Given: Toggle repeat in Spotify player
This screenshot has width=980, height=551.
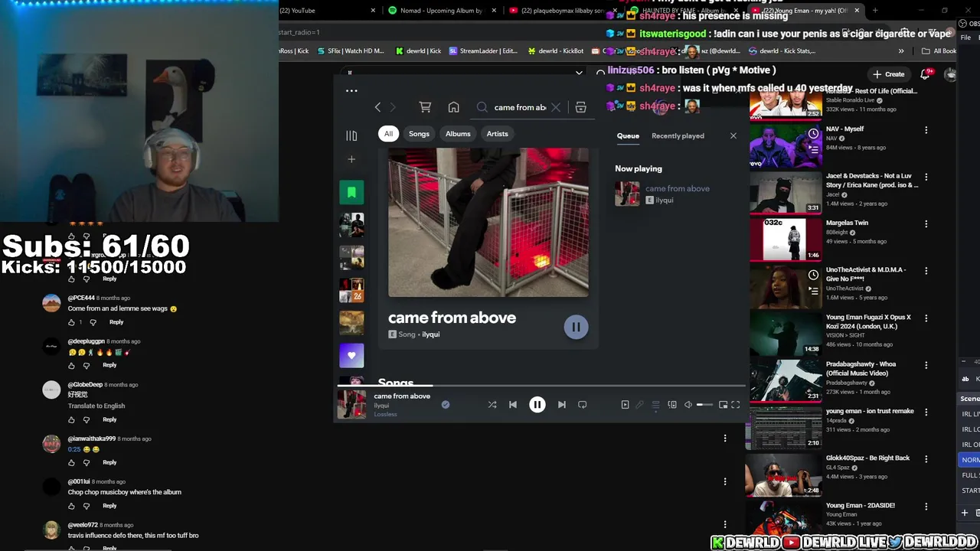Looking at the screenshot, I should (x=583, y=405).
